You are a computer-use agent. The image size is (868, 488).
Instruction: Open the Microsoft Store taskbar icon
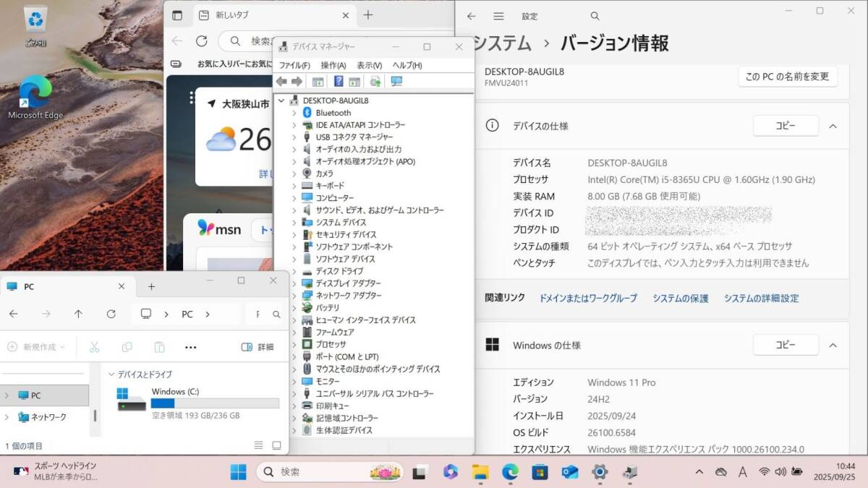pyautogui.click(x=539, y=472)
